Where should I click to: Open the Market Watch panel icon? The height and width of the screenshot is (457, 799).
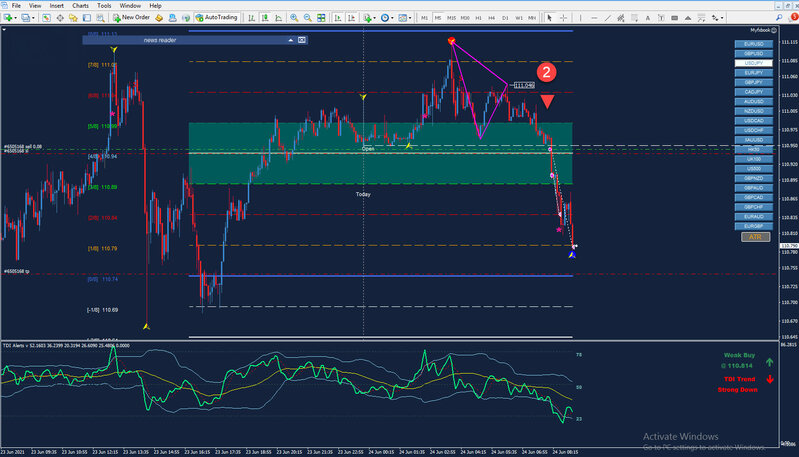[x=46, y=18]
